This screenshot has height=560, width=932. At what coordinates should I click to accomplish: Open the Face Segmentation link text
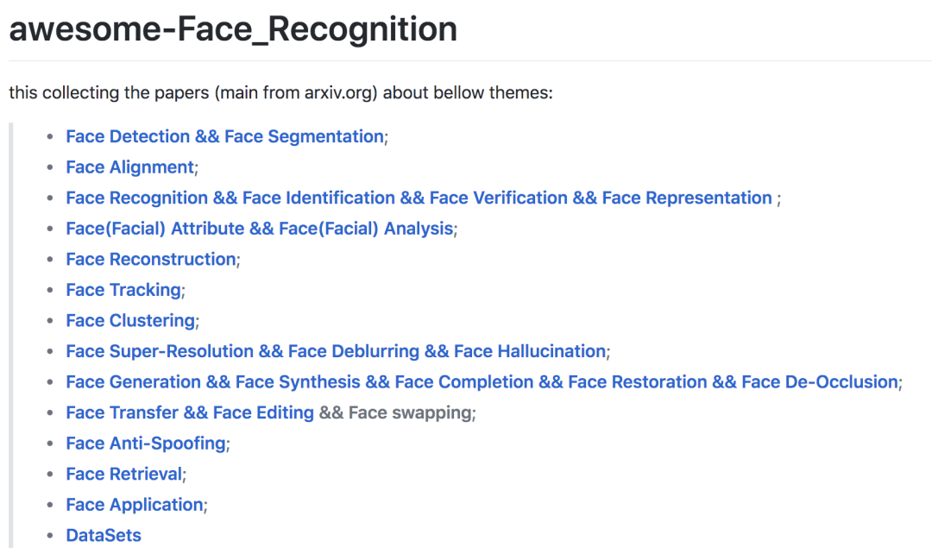click(x=304, y=136)
